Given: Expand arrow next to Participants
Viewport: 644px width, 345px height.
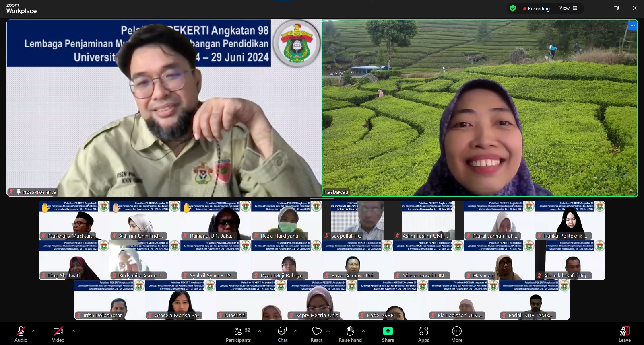Looking at the screenshot, I should 260,331.
